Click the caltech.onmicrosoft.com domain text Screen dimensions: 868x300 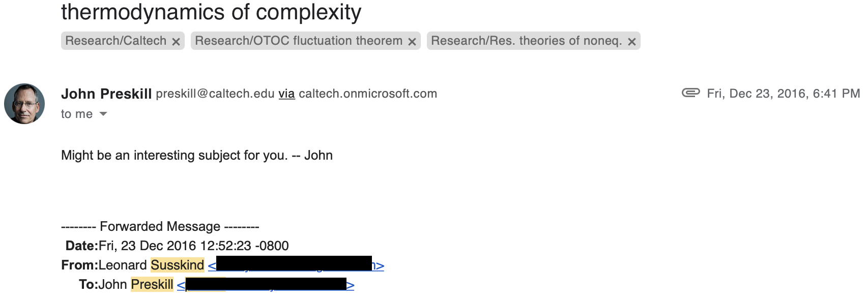click(368, 94)
